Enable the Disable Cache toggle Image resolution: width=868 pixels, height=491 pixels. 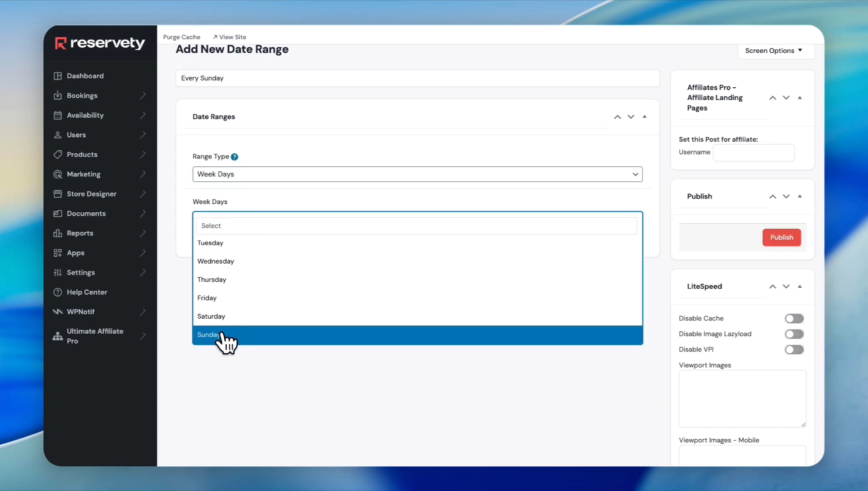(794, 319)
